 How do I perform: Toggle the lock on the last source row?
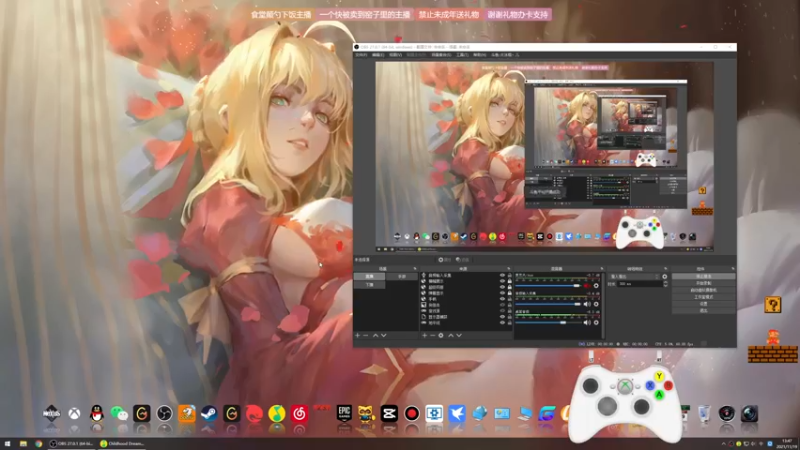510,322
